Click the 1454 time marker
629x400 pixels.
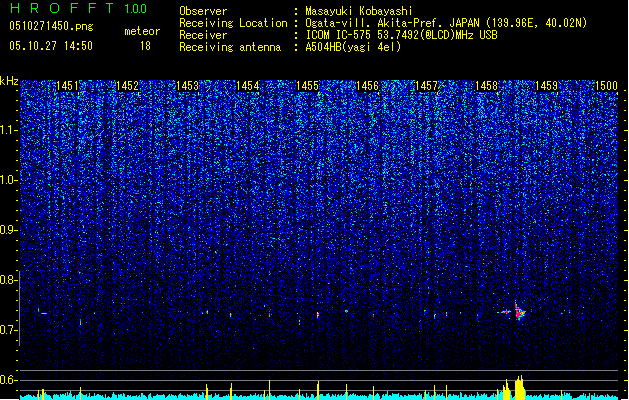(247, 86)
